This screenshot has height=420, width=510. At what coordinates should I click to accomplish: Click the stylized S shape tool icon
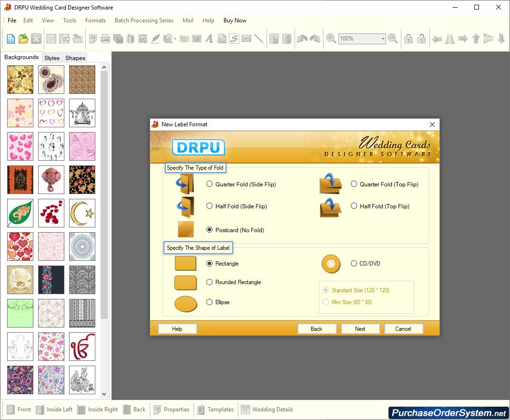click(x=234, y=39)
